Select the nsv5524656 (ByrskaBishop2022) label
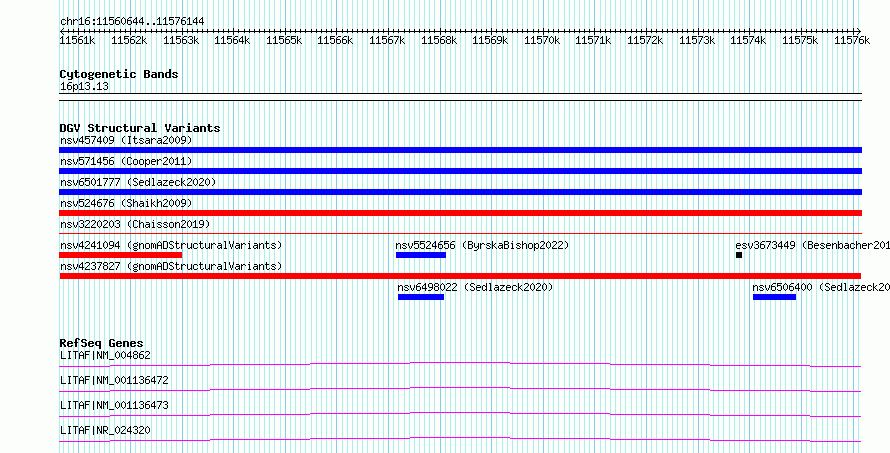The height and width of the screenshot is (453, 890). [x=482, y=245]
